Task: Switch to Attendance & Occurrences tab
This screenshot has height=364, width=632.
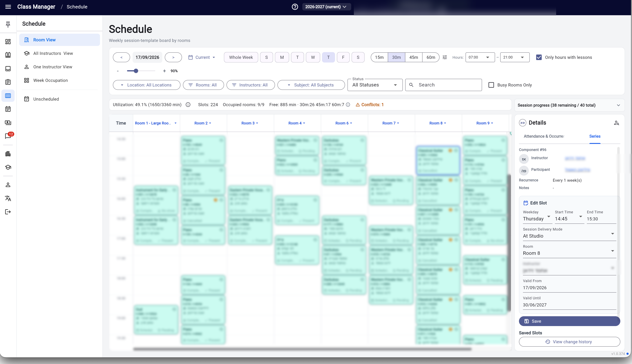Action: 544,136
